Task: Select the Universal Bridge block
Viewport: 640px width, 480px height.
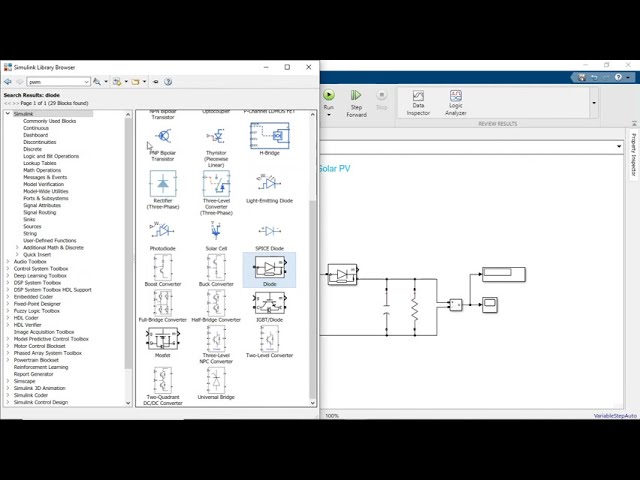Action: 216,383
